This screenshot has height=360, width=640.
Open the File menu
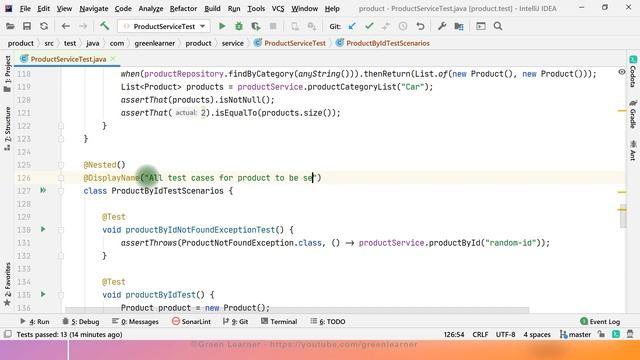click(x=25, y=9)
